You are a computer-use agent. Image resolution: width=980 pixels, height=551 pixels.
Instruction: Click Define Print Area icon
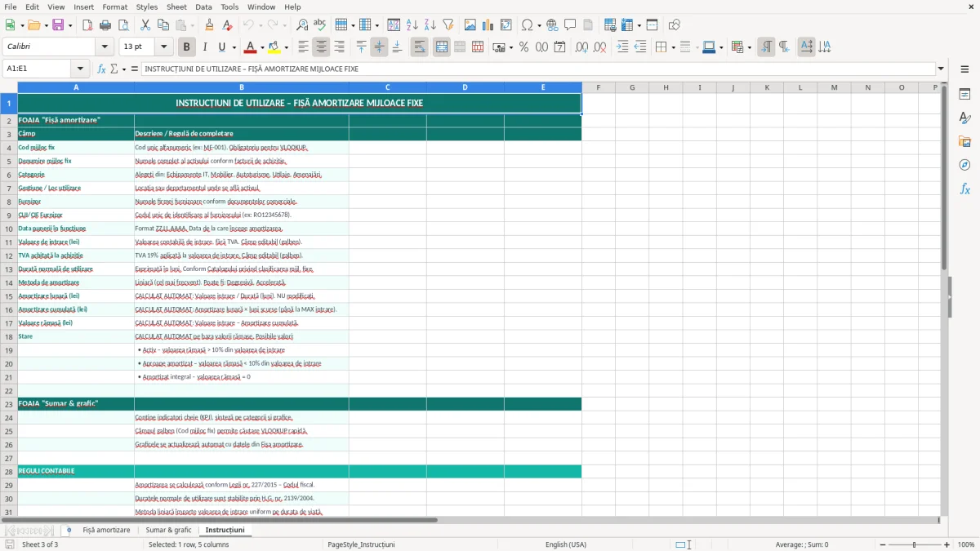click(610, 25)
